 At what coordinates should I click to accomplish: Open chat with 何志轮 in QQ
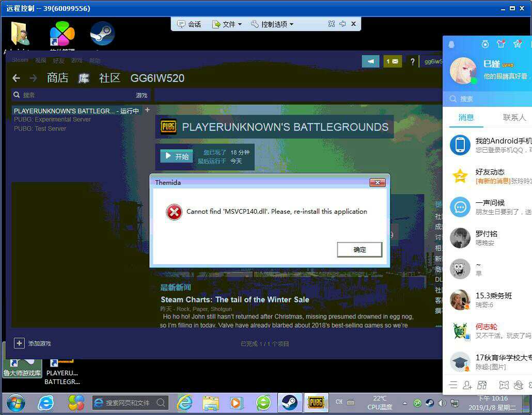click(487, 331)
